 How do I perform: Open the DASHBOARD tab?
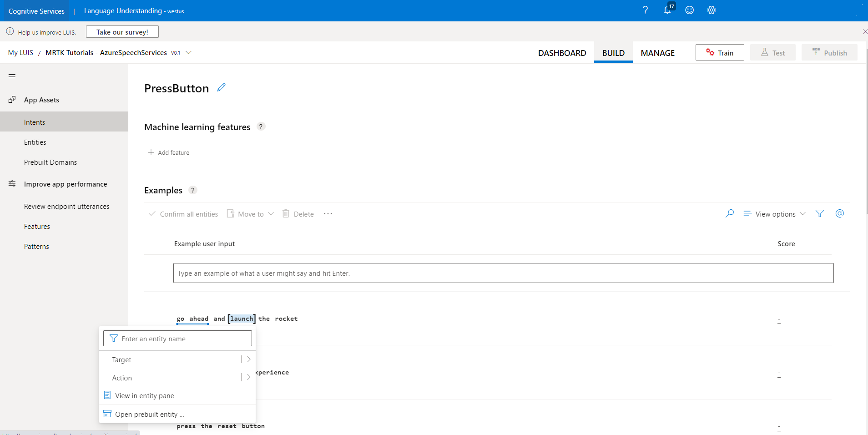[561, 52]
